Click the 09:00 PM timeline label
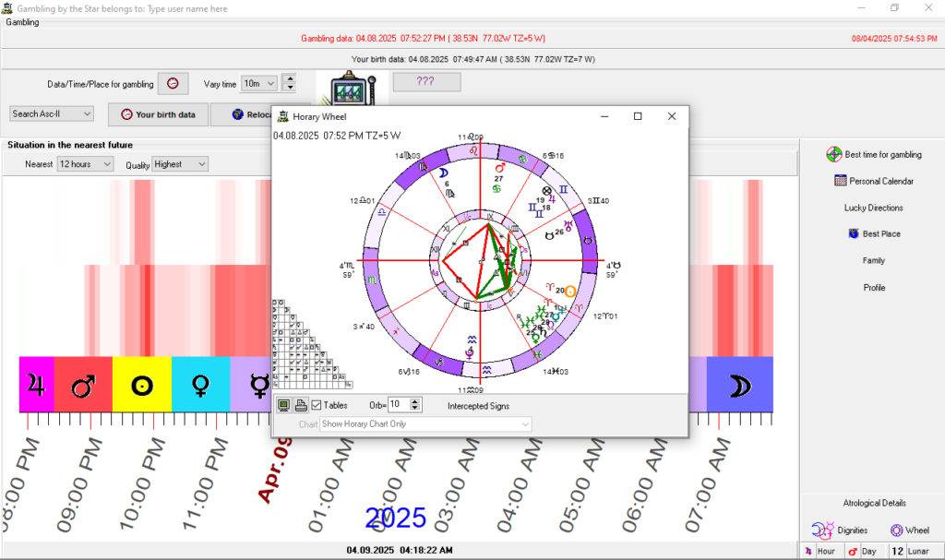This screenshot has height=560, width=945. (x=81, y=486)
